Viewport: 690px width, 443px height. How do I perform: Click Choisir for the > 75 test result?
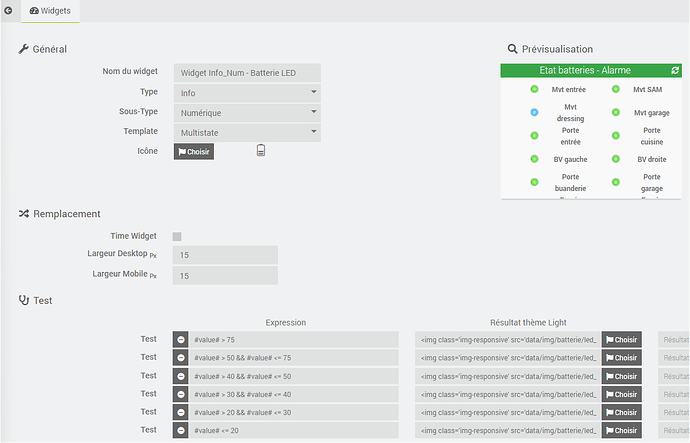621,340
